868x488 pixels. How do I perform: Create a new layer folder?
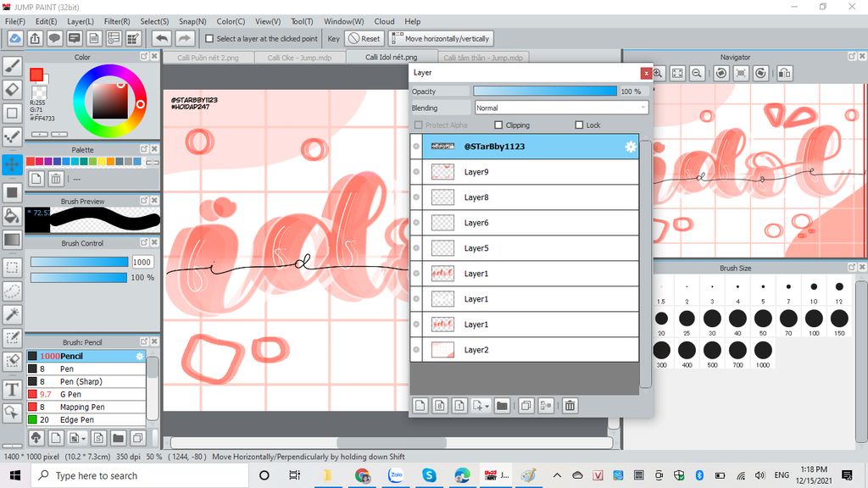pos(502,406)
